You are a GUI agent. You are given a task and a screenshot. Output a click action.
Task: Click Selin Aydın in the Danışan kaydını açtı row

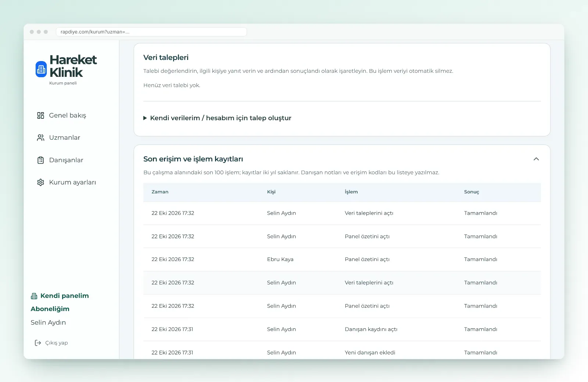click(282, 329)
